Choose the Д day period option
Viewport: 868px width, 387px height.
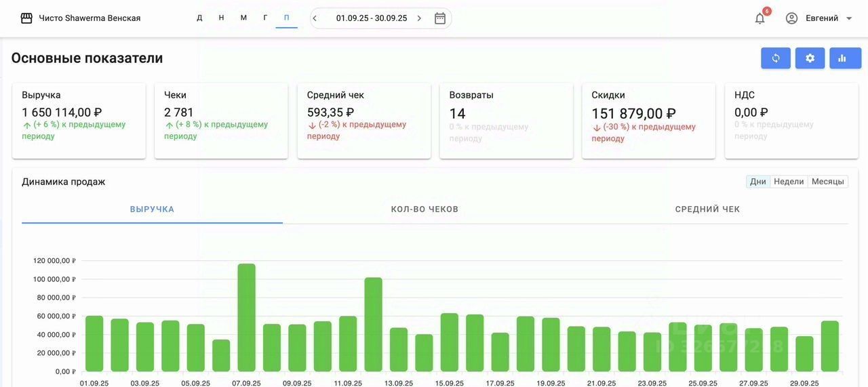(x=199, y=18)
